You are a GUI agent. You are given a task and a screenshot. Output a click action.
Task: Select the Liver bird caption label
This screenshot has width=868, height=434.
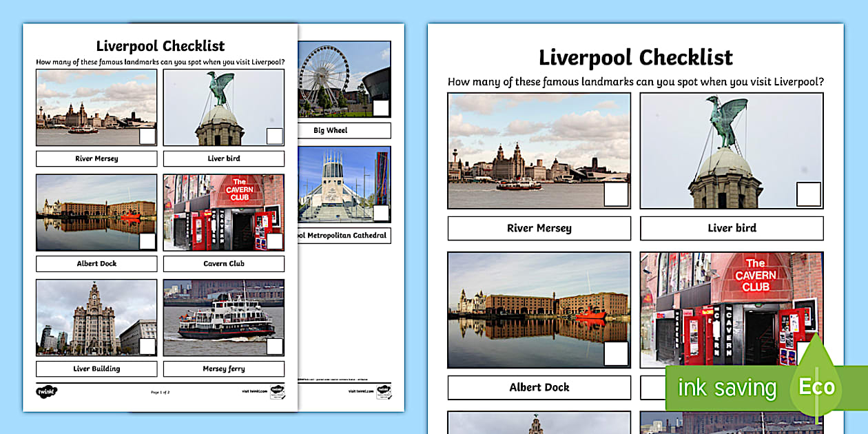point(732,228)
